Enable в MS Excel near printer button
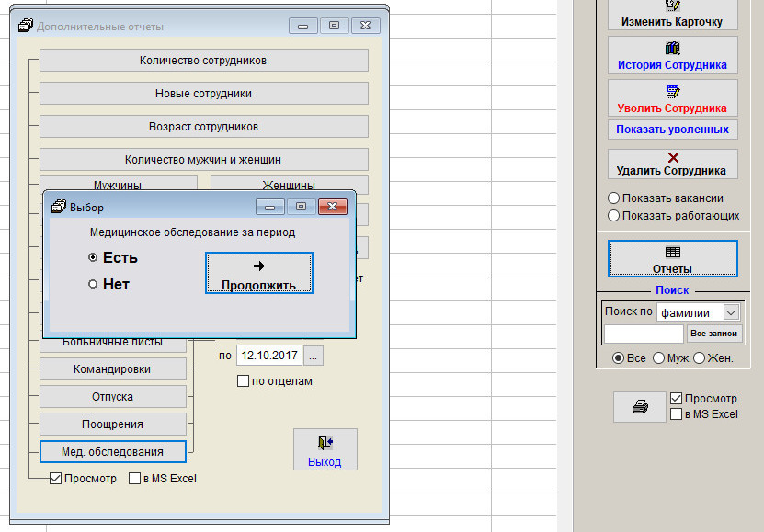 (x=676, y=414)
